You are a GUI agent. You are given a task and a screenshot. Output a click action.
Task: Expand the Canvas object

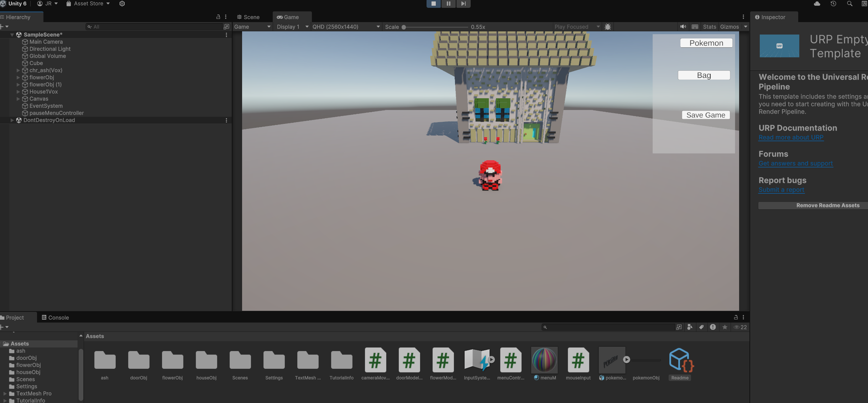18,99
